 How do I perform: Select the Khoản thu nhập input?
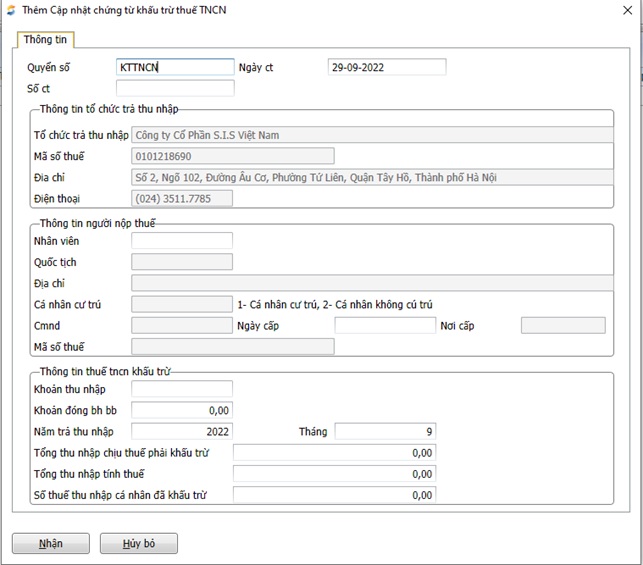coord(182,389)
